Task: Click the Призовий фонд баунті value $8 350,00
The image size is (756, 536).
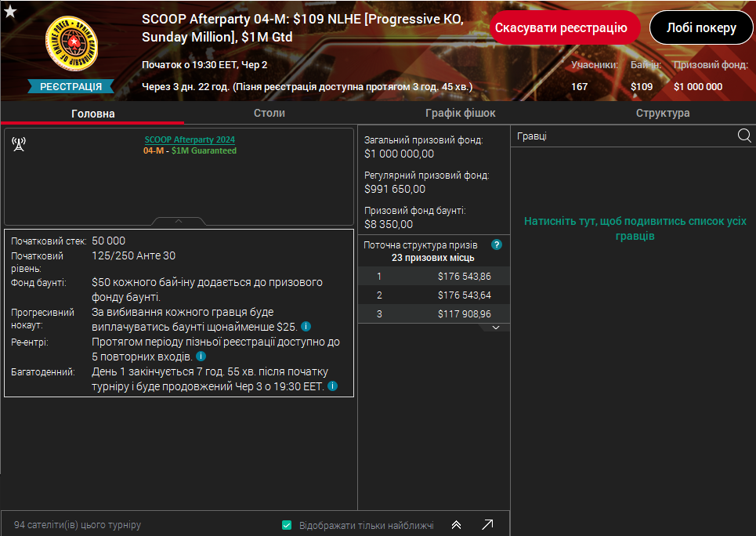Action: click(x=388, y=224)
